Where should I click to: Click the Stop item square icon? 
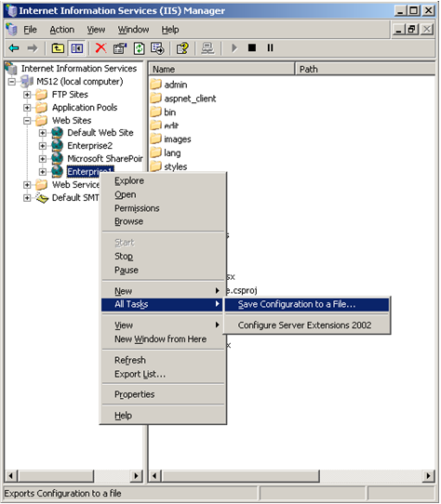(x=252, y=48)
